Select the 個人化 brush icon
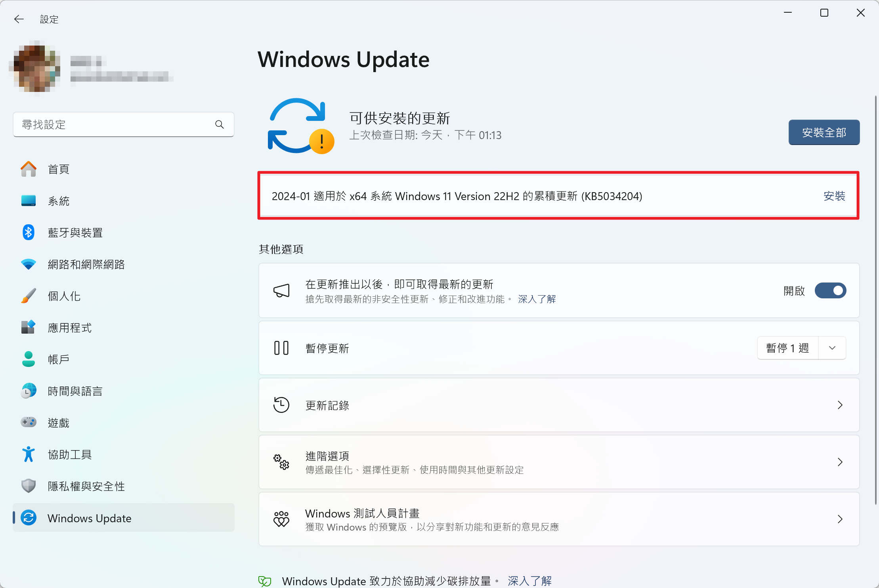Screen dimensions: 879x588 tap(28, 296)
